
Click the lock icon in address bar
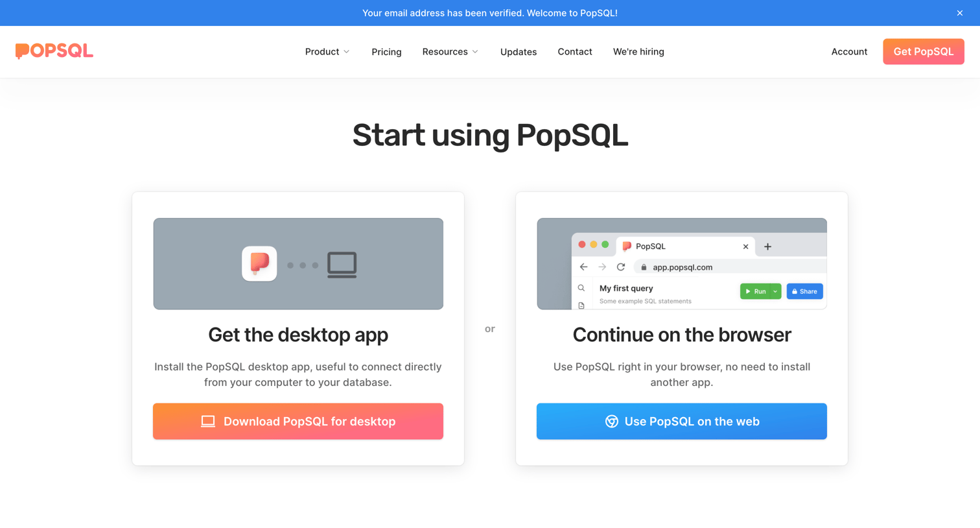click(644, 267)
